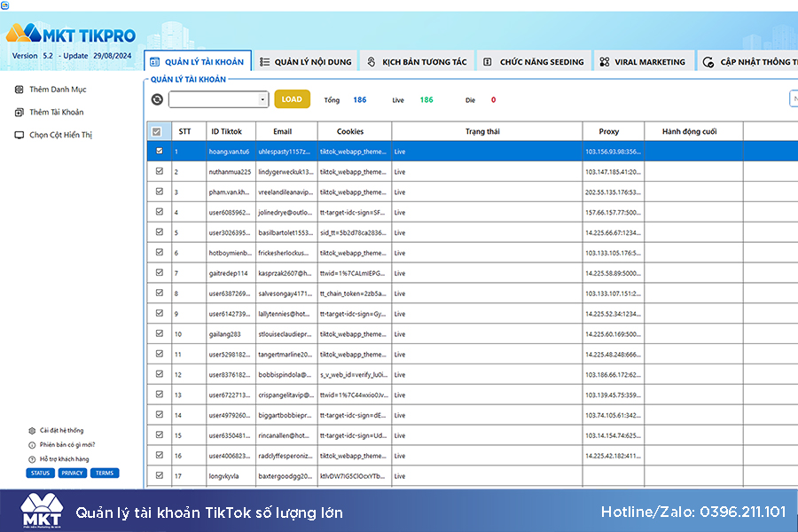Screen dimensions: 798x532
Task: Select cookie cell ttwid=1%7C44wxio0Jv
Action: (355, 395)
